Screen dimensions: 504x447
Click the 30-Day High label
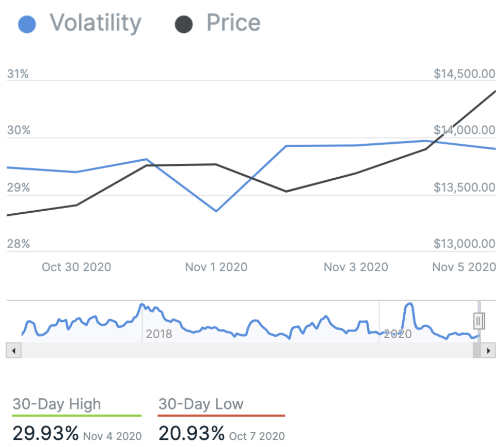(57, 404)
